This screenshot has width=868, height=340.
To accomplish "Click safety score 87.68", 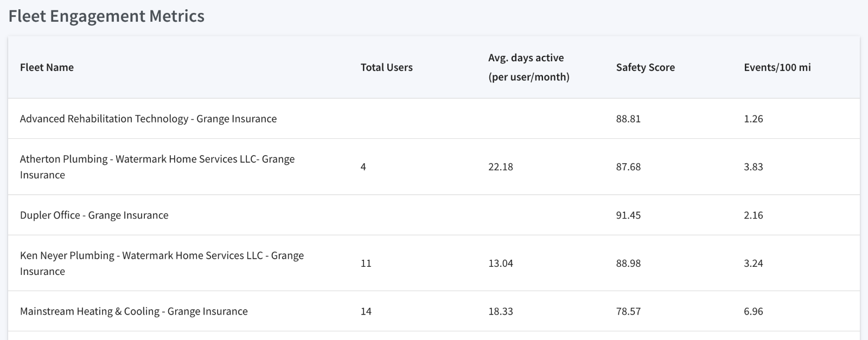I will tap(628, 167).
